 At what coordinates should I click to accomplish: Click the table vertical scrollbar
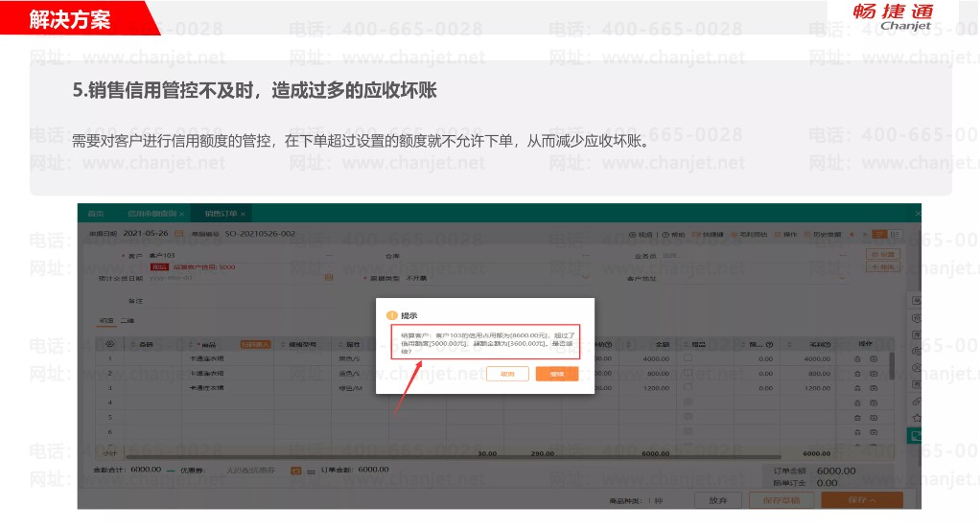point(892,366)
